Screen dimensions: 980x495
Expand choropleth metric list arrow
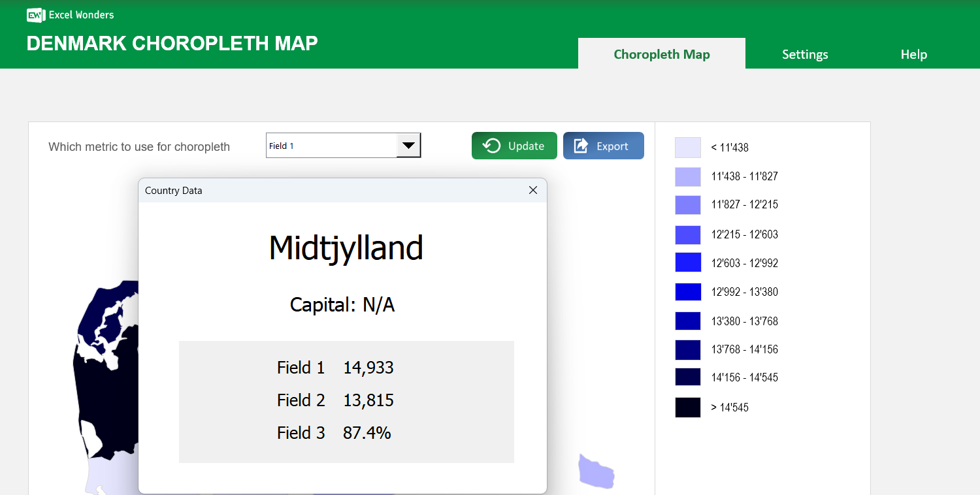pyautogui.click(x=408, y=145)
